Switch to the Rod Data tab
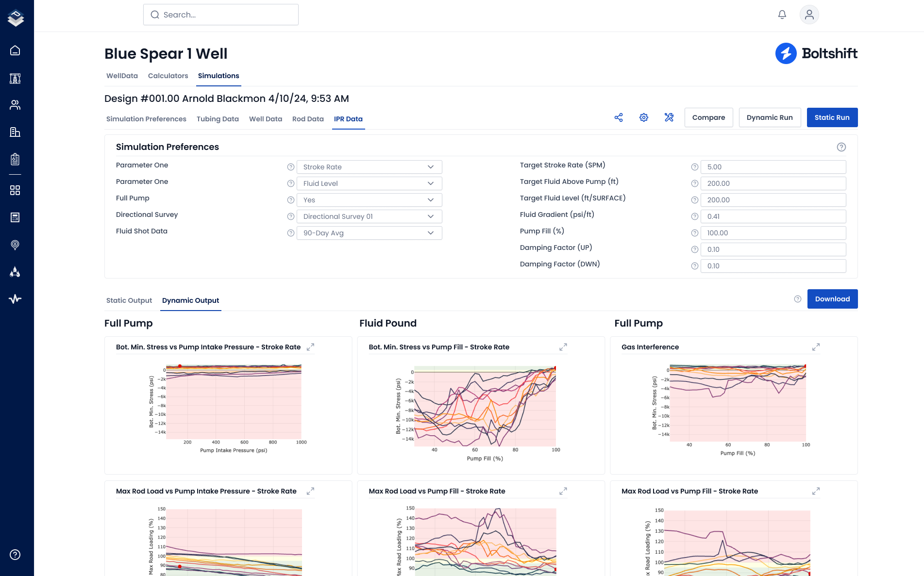924x576 pixels. tap(308, 119)
